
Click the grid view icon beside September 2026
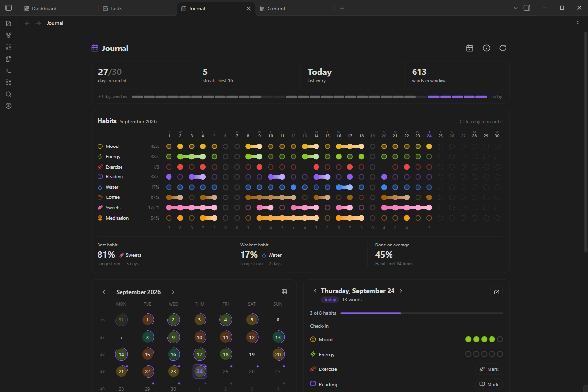[x=284, y=292]
